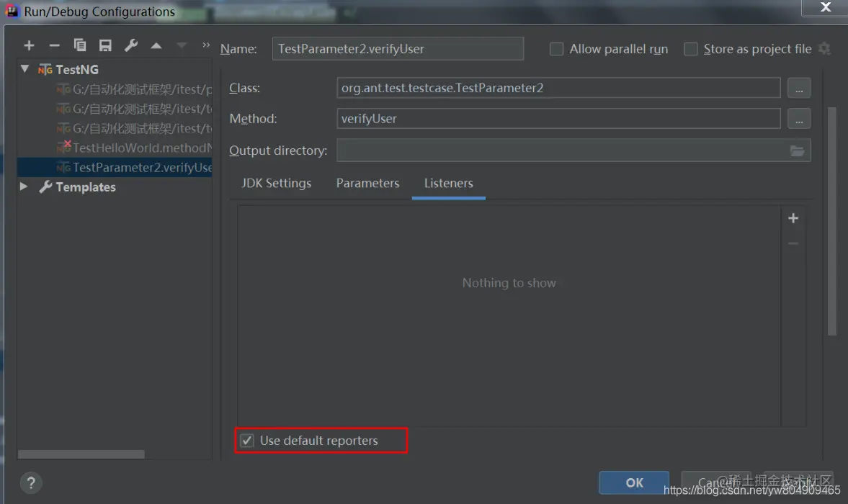Remove the selected configuration with minus icon
The width and height of the screenshot is (848, 504).
[x=54, y=45]
